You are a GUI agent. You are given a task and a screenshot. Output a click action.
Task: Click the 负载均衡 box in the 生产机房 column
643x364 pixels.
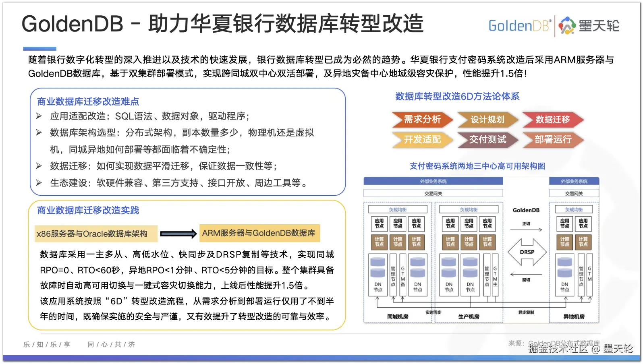click(469, 210)
